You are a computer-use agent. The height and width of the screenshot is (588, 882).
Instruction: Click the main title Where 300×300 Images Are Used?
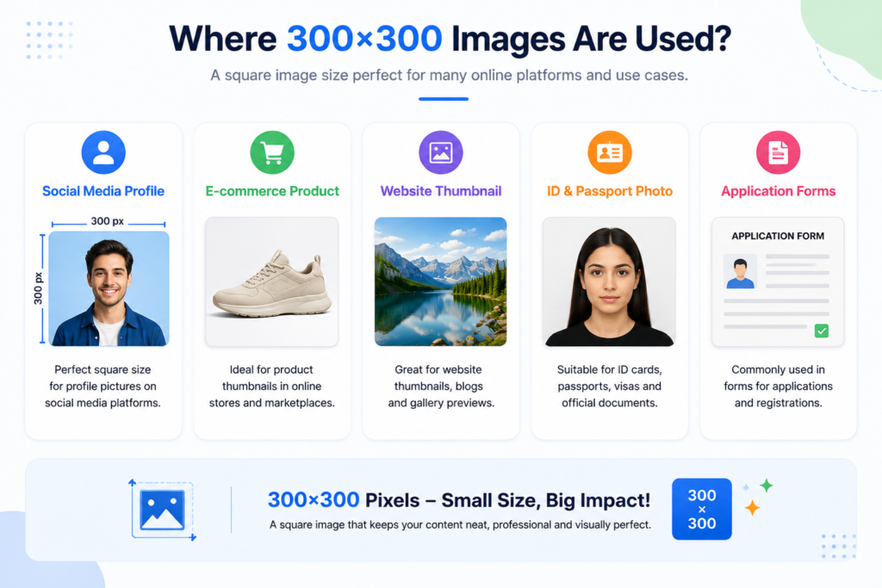[x=450, y=39]
